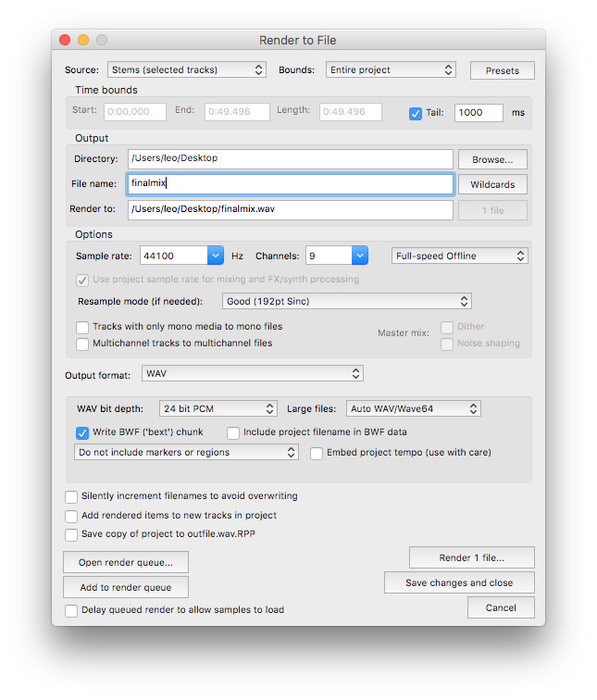The width and height of the screenshot is (597, 700).
Task: Click the Channels value field showing 9
Action: coord(329,256)
